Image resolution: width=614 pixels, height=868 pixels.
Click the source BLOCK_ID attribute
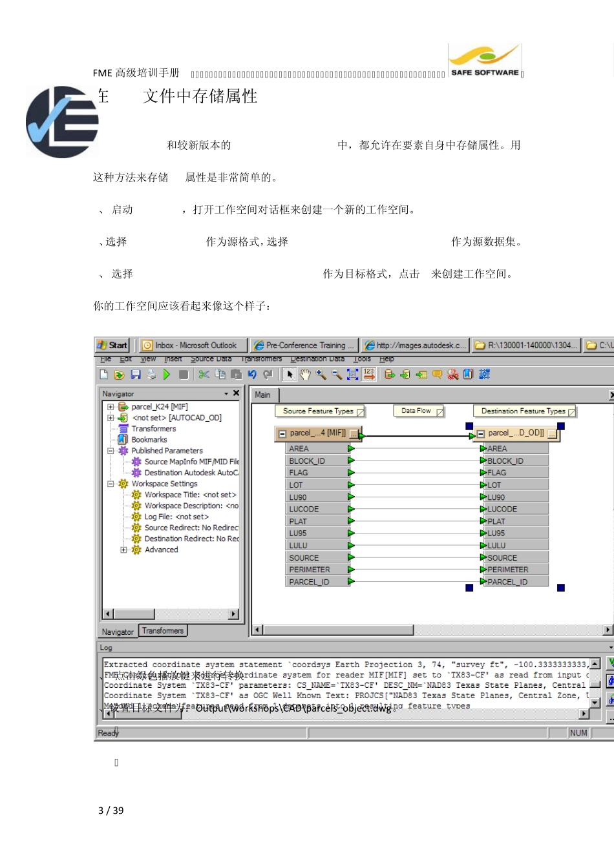[317, 461]
